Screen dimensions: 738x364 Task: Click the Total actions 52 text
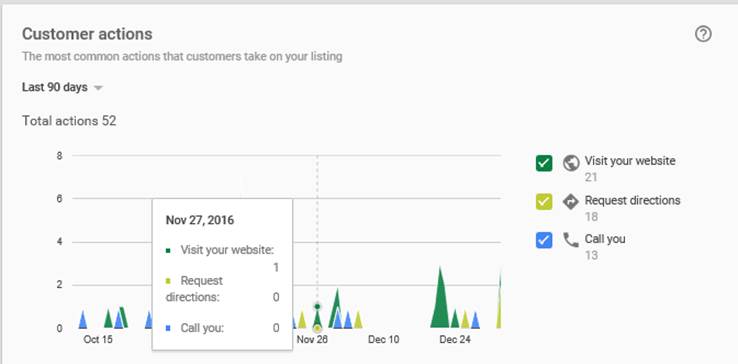(x=69, y=121)
